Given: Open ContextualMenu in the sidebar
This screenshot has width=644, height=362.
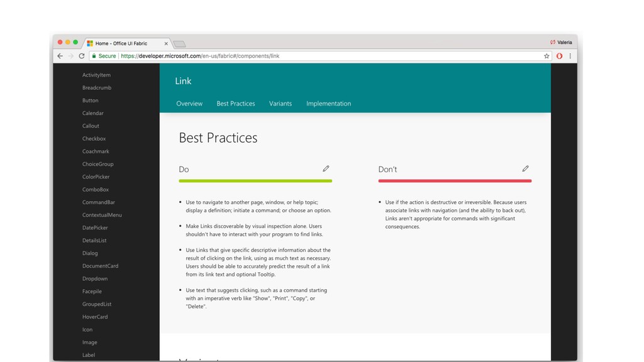Looking at the screenshot, I should 102,215.
